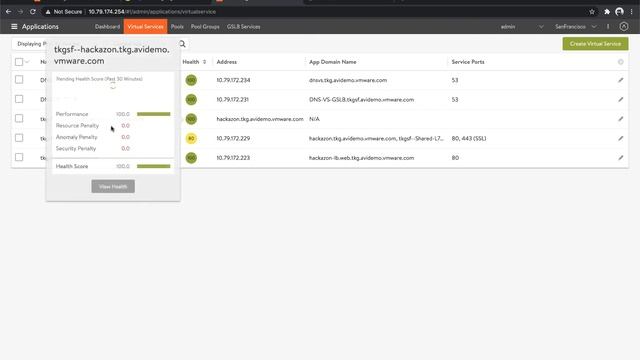Click the Service Ports column header
The width and height of the screenshot is (640, 360).
pos(468,62)
